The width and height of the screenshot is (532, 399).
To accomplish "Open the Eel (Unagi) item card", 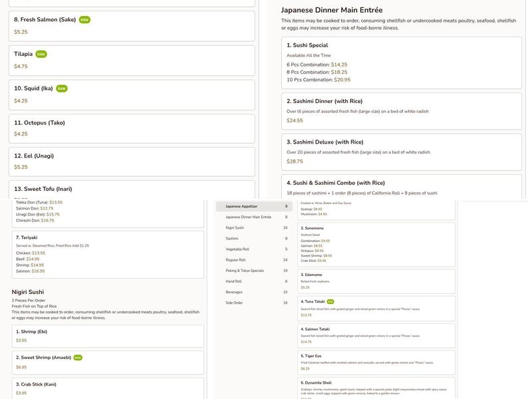I will [132, 162].
